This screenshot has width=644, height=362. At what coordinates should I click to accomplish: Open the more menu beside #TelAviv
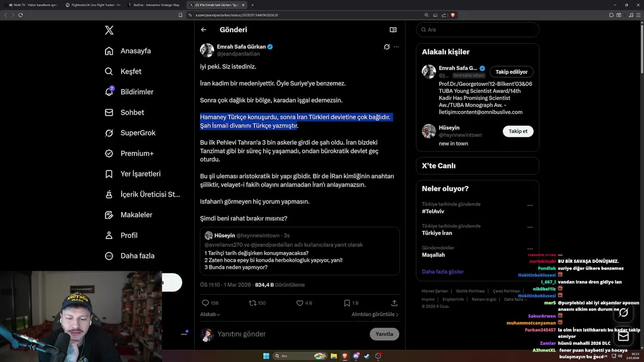530,205
